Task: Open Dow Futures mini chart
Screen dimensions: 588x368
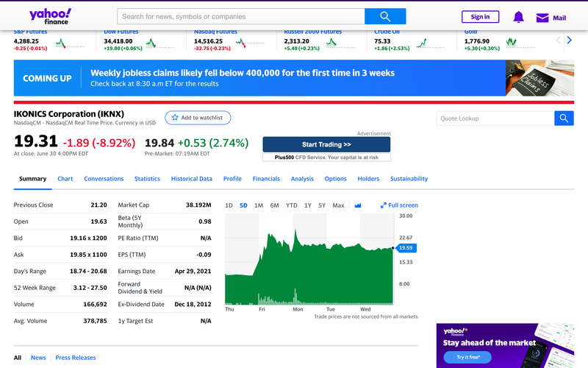Action: click(159, 43)
